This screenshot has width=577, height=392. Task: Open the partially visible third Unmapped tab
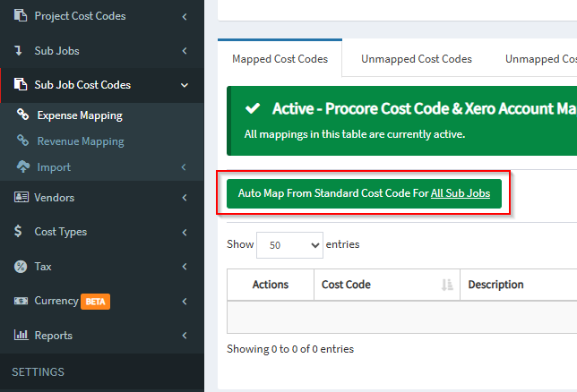(x=540, y=59)
